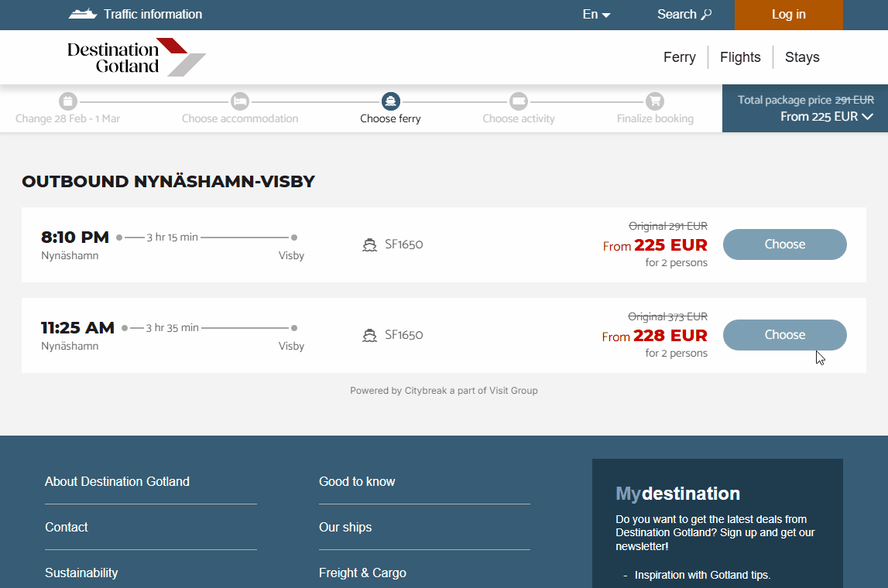Select the Choose accommodation step label
The width and height of the screenshot is (888, 588).
click(239, 118)
